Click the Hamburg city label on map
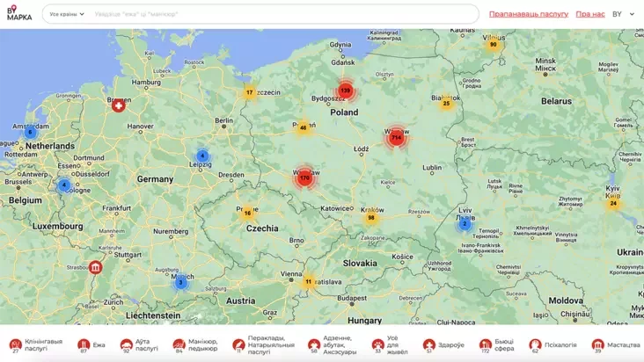The width and height of the screenshot is (644, 362). 146,82
